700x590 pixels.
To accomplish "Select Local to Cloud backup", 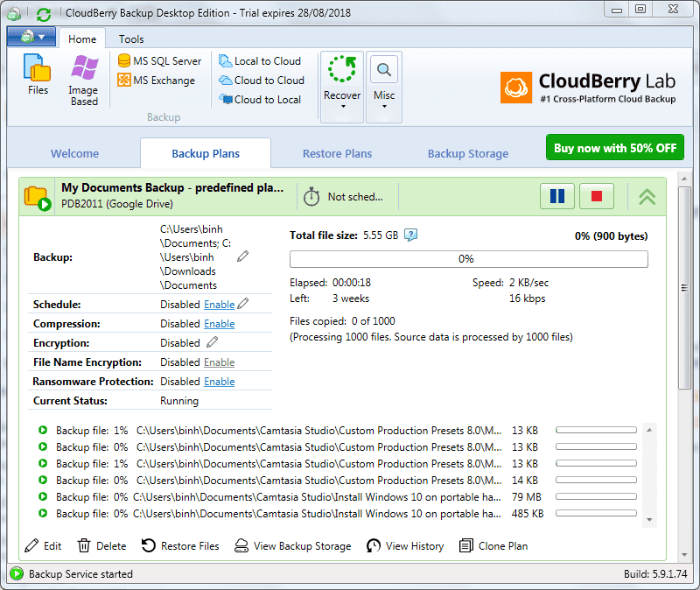I will point(260,61).
